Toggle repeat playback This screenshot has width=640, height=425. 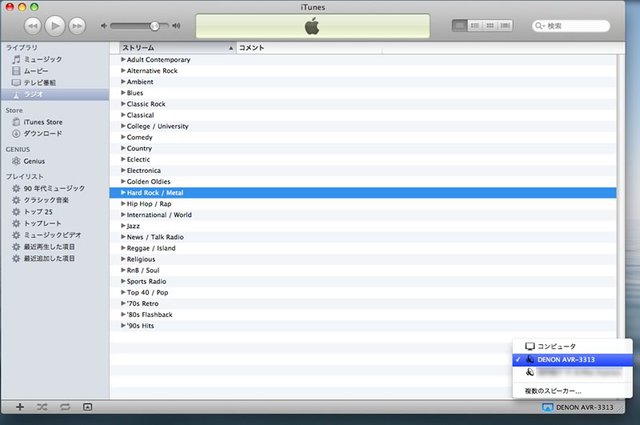(x=65, y=407)
